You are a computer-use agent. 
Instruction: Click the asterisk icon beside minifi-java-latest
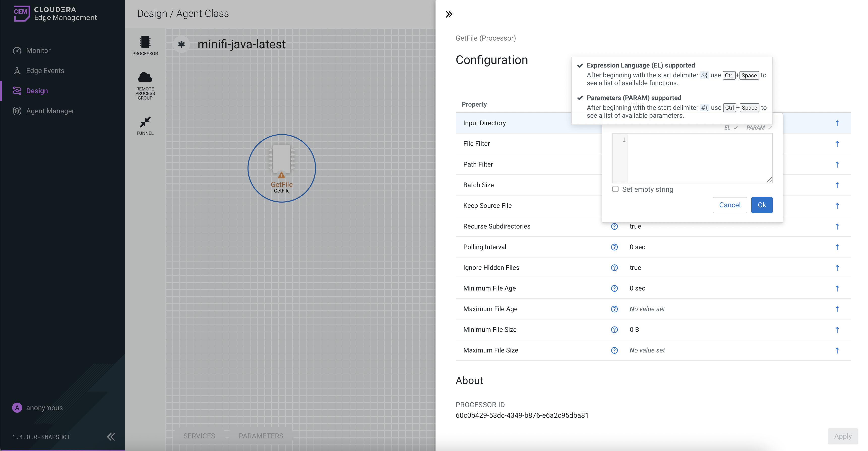[x=181, y=44]
